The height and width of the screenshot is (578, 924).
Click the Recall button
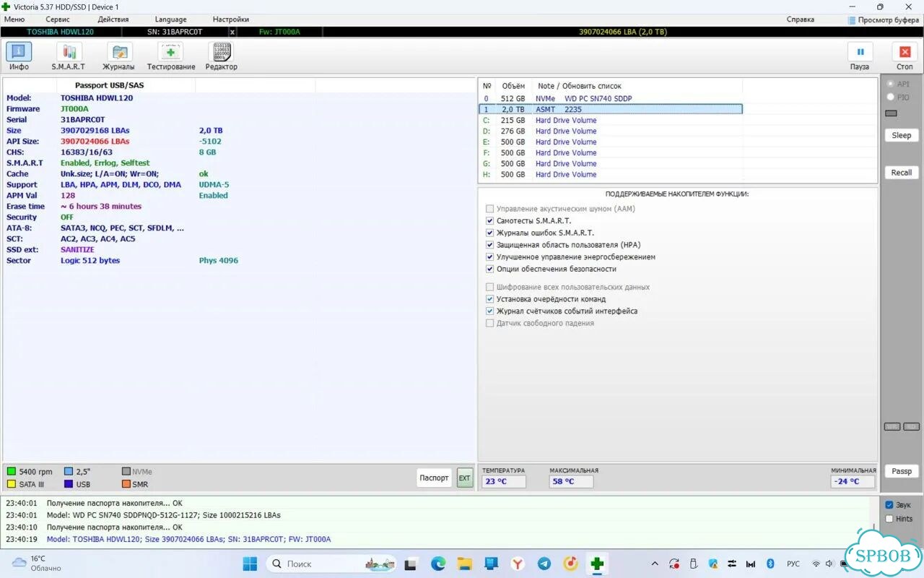(902, 173)
